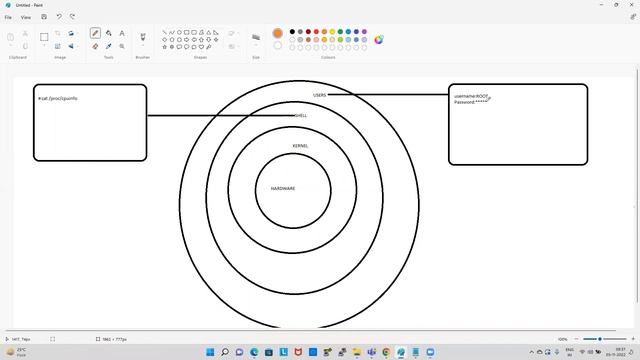Open the Windows Start menu

(210, 352)
